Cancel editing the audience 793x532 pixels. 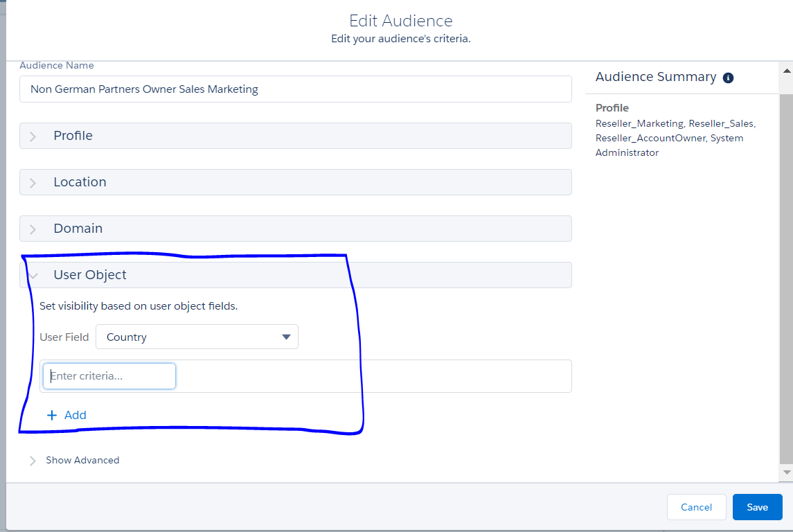696,507
